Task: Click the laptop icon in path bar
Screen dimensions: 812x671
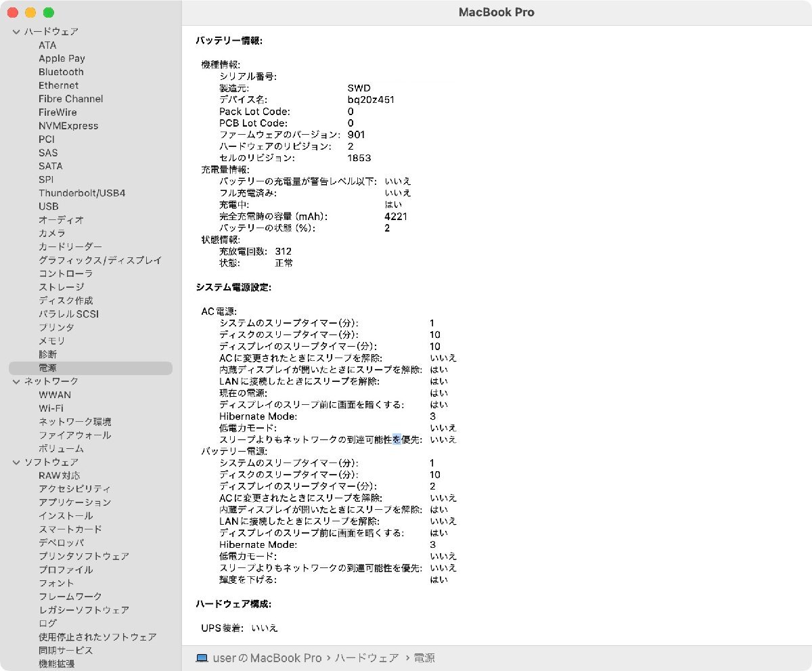Action: coord(202,657)
